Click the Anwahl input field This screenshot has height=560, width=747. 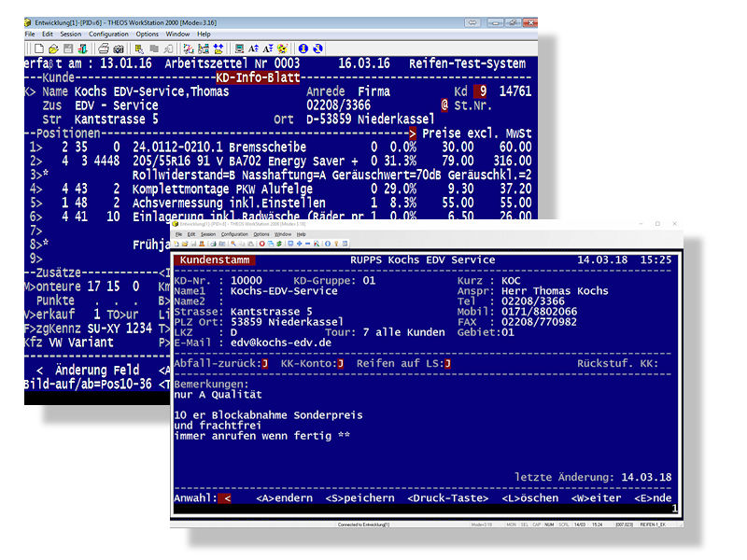(x=227, y=498)
